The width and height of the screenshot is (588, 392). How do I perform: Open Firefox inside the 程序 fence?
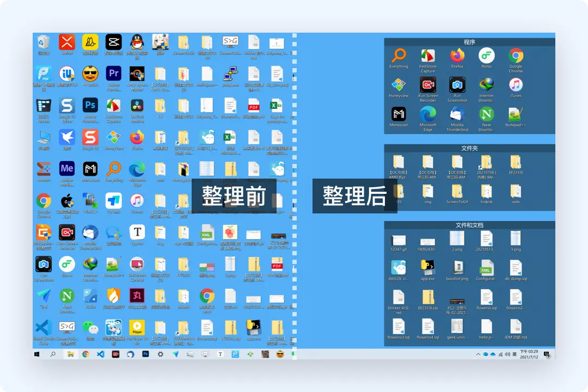point(457,56)
